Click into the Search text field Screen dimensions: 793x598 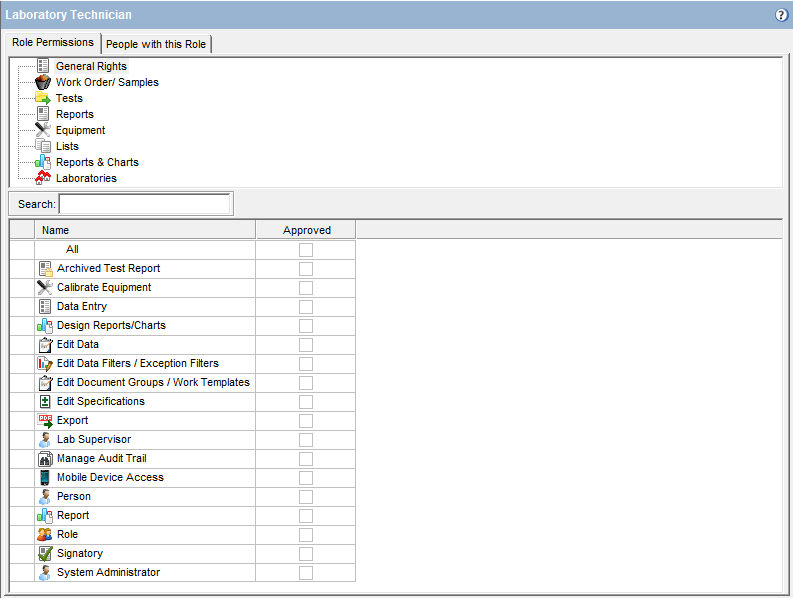(145, 204)
